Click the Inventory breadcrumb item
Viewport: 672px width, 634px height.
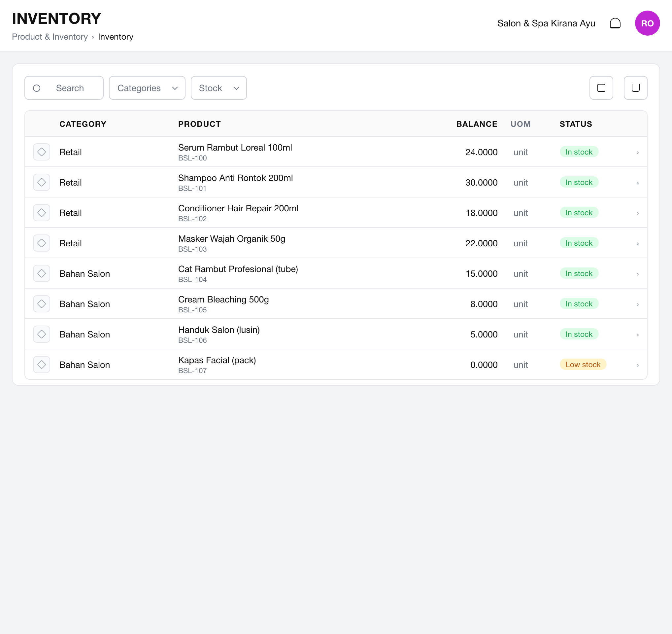[116, 37]
